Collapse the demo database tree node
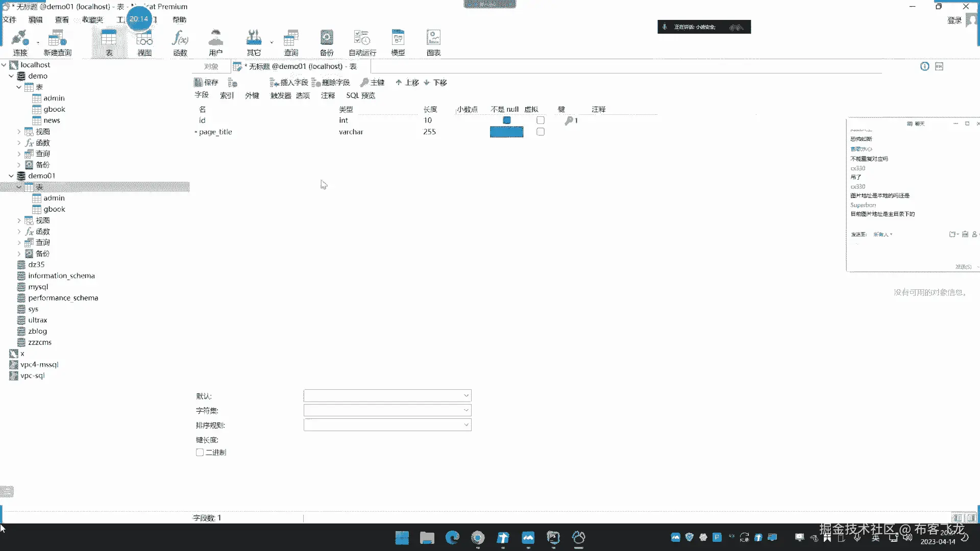Viewport: 980px width, 551px height. [x=11, y=76]
